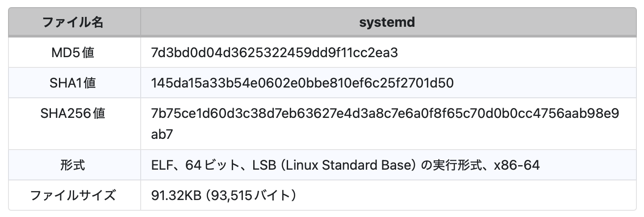Click the x86-64 architecture text
The width and height of the screenshot is (644, 217).
[x=517, y=165]
